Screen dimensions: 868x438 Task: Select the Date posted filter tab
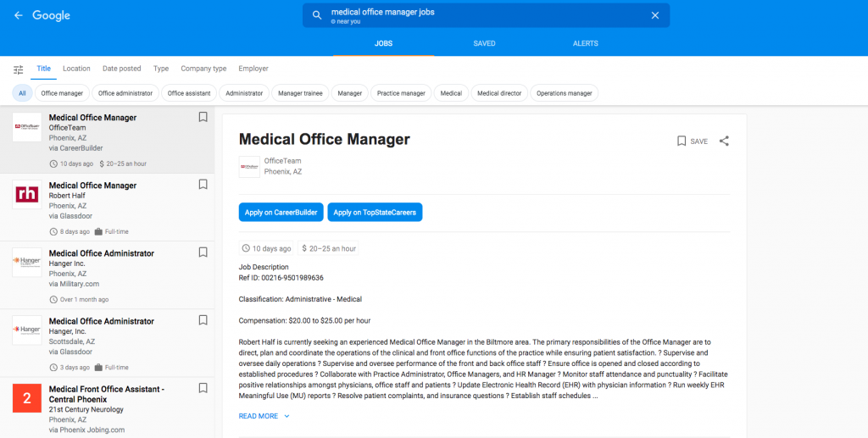[x=122, y=69]
